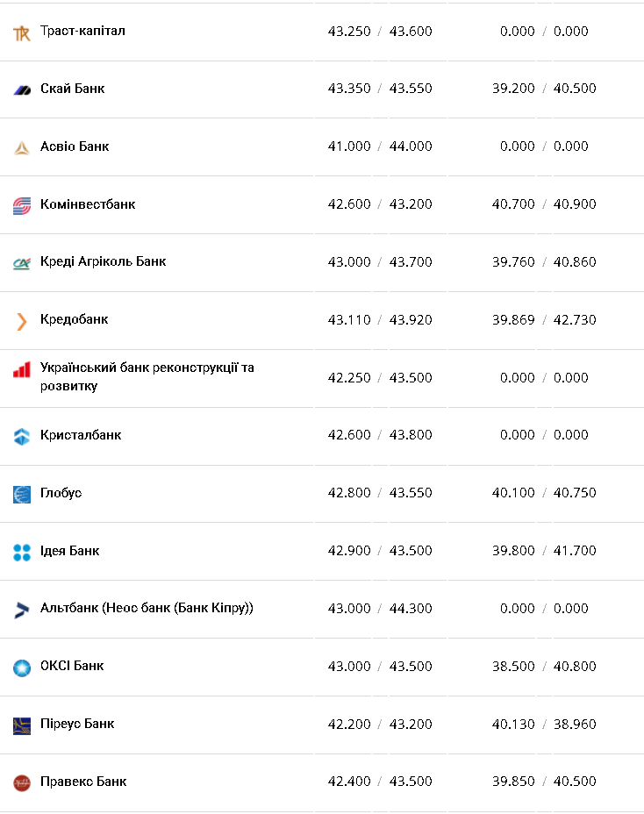Click the Скай Банк logo icon
This screenshot has width=644, height=814.
point(22,89)
